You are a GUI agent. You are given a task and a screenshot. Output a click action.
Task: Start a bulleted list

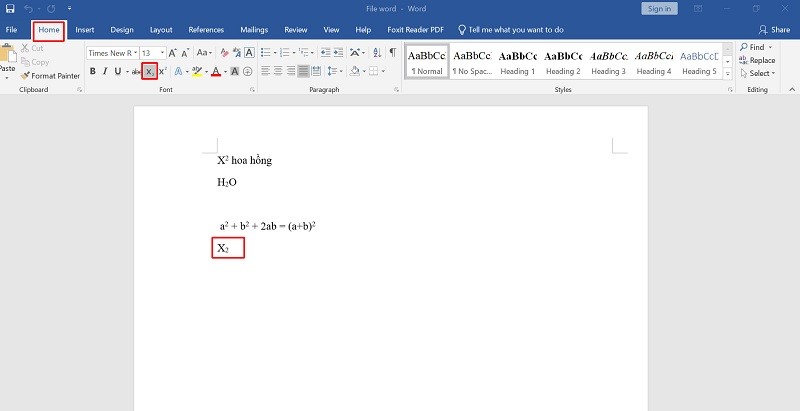tap(265, 53)
